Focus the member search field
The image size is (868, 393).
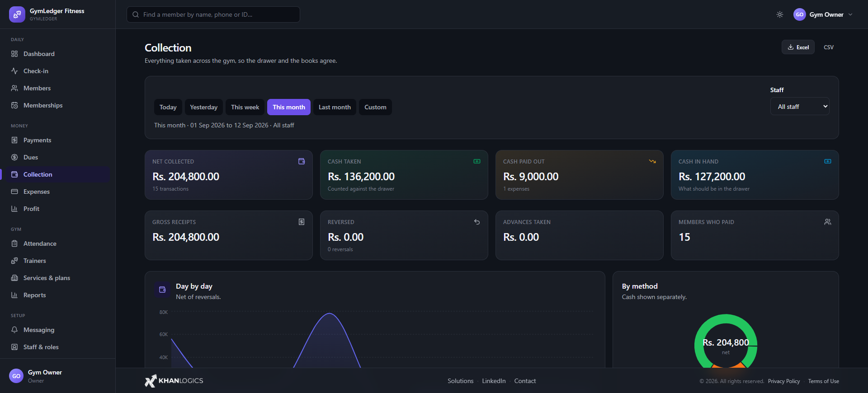tap(213, 14)
